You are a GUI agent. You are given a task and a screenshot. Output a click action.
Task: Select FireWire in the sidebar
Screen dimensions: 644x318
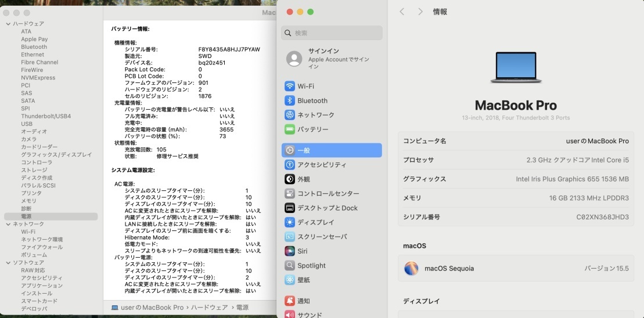[x=32, y=70]
